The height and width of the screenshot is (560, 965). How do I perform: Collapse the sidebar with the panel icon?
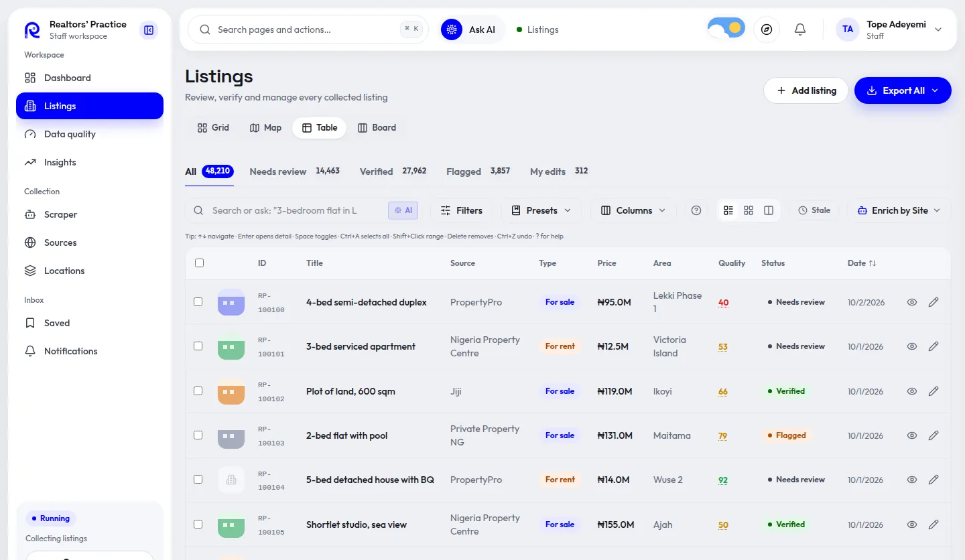coord(149,30)
